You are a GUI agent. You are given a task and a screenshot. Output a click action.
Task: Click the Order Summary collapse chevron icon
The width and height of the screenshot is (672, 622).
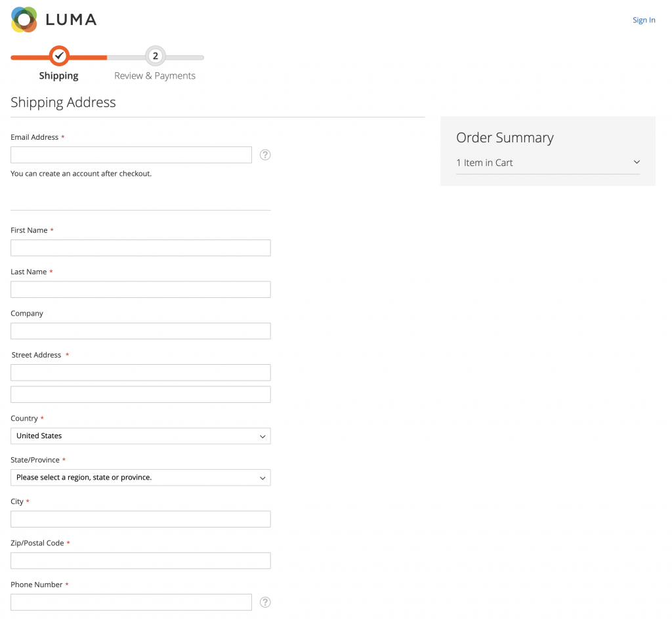click(x=636, y=162)
